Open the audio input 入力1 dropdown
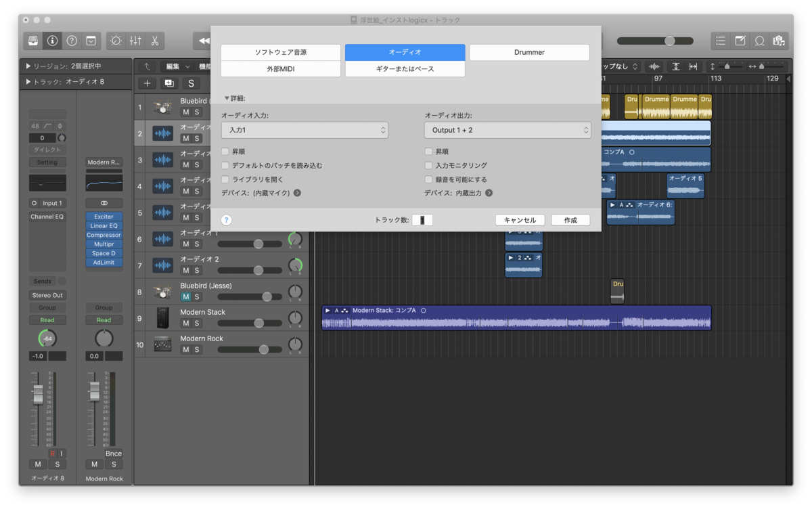This screenshot has height=509, width=812. pos(304,130)
